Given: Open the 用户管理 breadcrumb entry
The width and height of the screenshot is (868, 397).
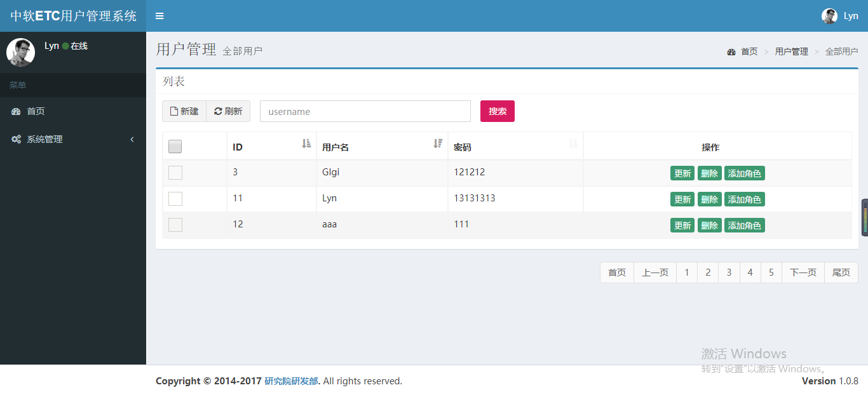Looking at the screenshot, I should (x=791, y=51).
